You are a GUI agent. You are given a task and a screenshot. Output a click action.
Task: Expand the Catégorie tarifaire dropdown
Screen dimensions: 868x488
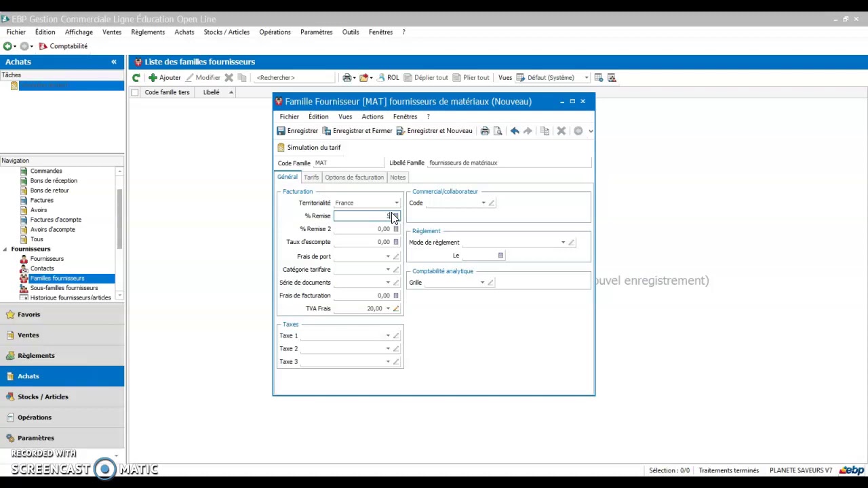pos(388,270)
